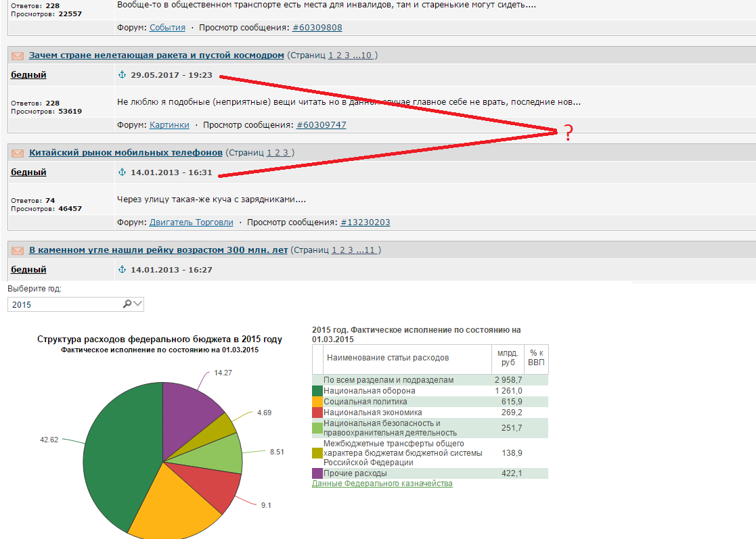Click column header '% к ВВП'
Screen dimensions: 756x539
pos(536,358)
